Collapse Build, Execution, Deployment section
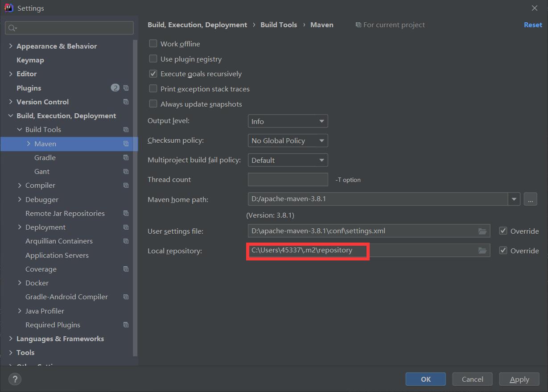Viewport: 548px width, 392px height. (x=11, y=116)
